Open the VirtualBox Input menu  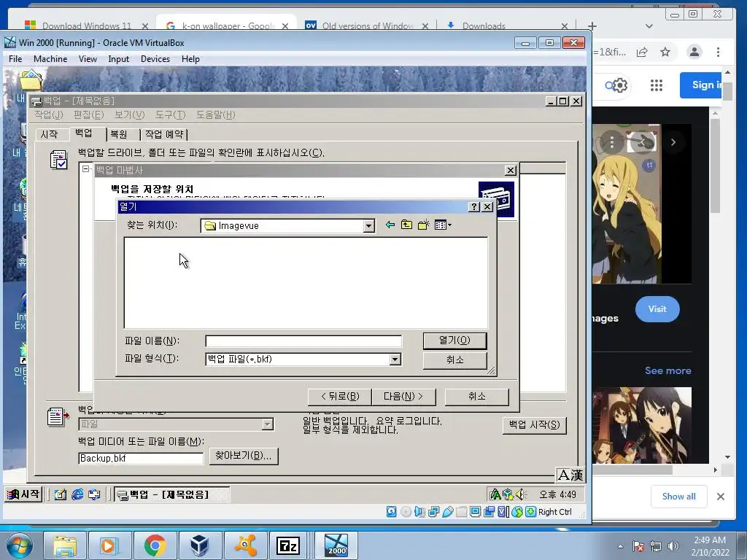(x=119, y=59)
